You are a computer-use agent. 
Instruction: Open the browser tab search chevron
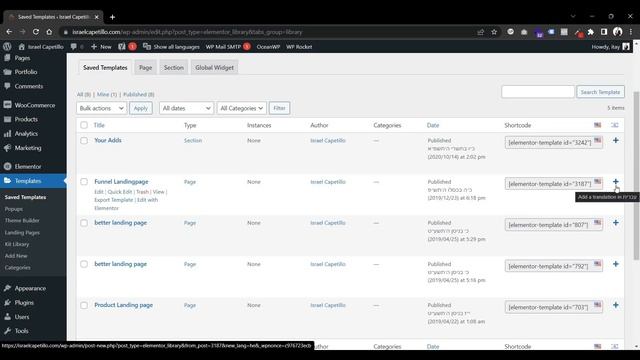coord(573,16)
